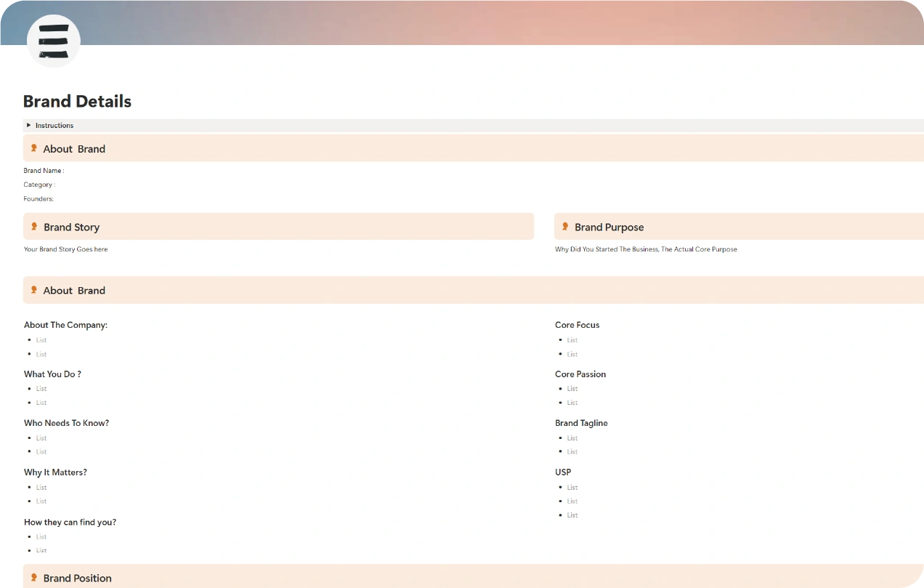This screenshot has height=588, width=924.
Task: Click the icon in the About Brand callout above About The Company
Action: coord(33,290)
